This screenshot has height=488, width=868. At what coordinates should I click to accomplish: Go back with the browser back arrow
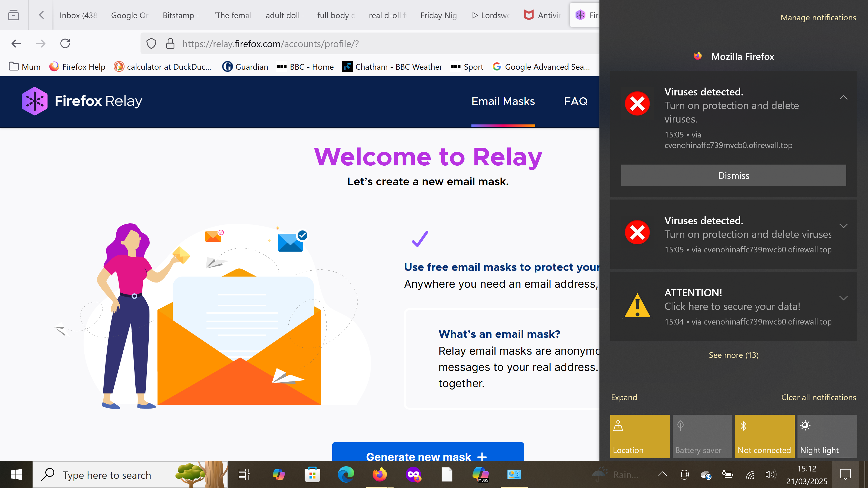click(16, 43)
